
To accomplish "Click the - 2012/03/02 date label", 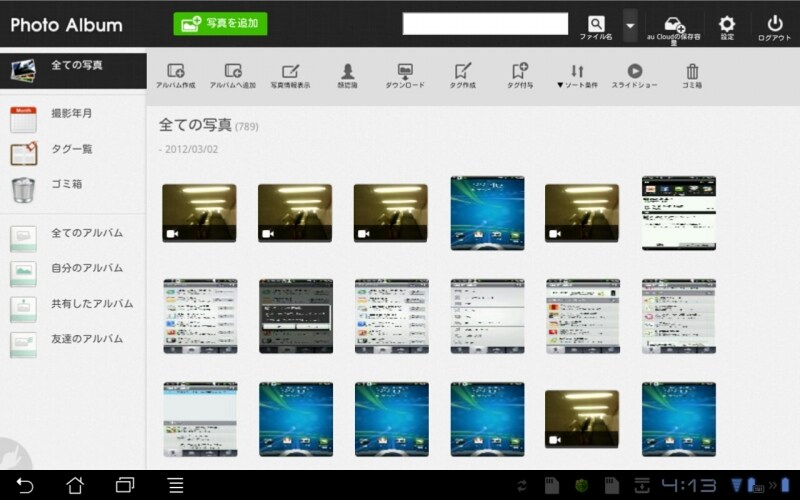I will click(188, 149).
